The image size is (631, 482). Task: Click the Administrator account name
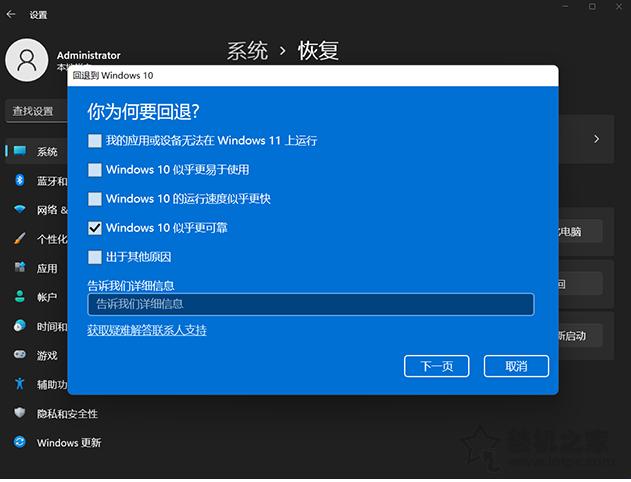89,55
